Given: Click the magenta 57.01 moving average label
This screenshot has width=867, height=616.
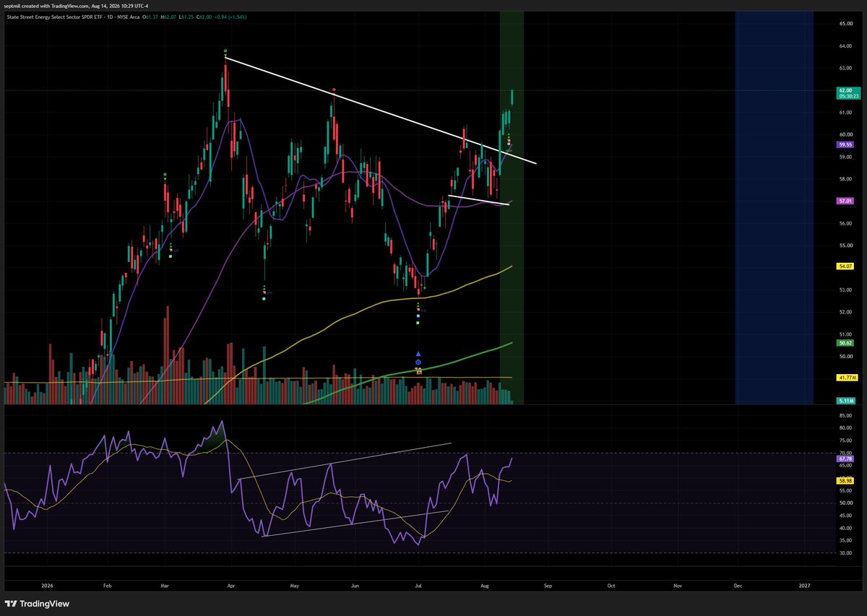Looking at the screenshot, I should pos(845,202).
